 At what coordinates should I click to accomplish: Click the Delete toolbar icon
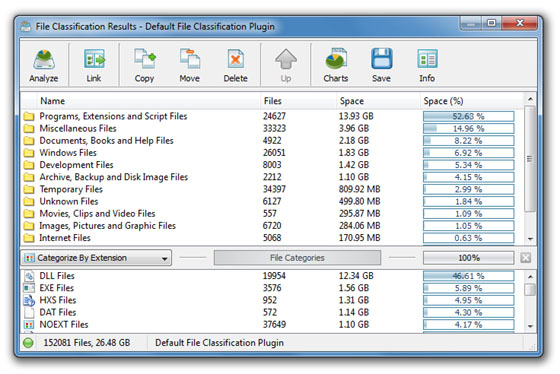[235, 59]
